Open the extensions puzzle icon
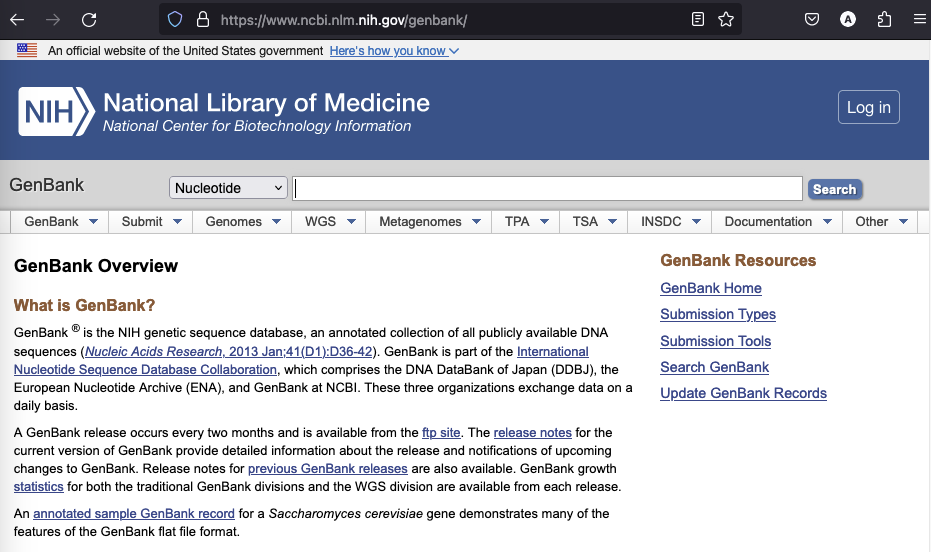This screenshot has height=552, width=931. [x=884, y=20]
